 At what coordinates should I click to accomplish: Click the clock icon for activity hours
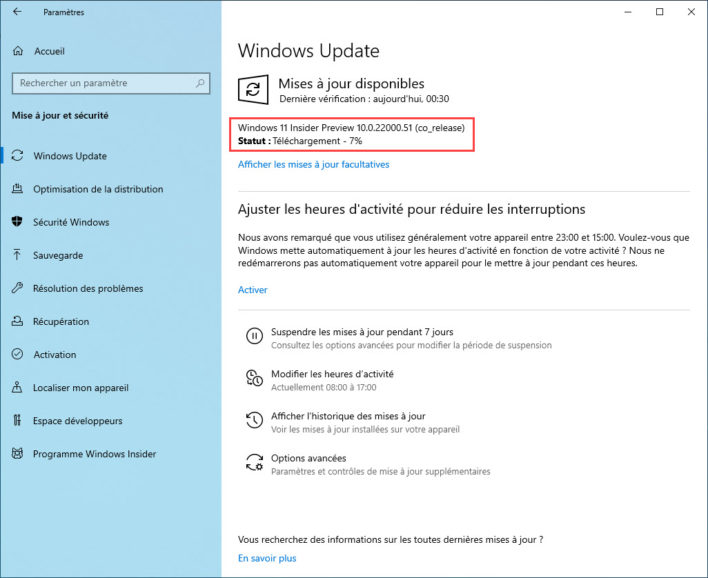click(x=254, y=378)
